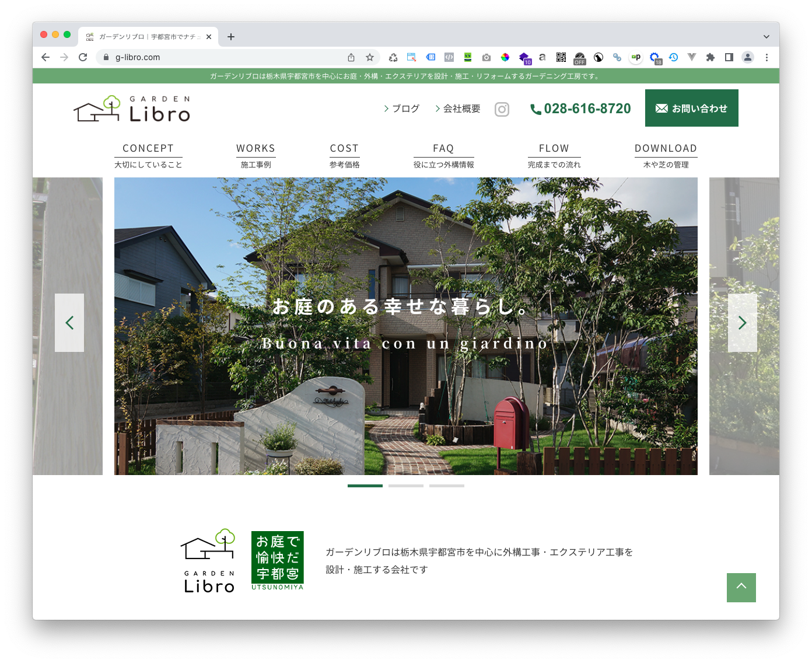Click the お問い合わせ contact button

(691, 108)
